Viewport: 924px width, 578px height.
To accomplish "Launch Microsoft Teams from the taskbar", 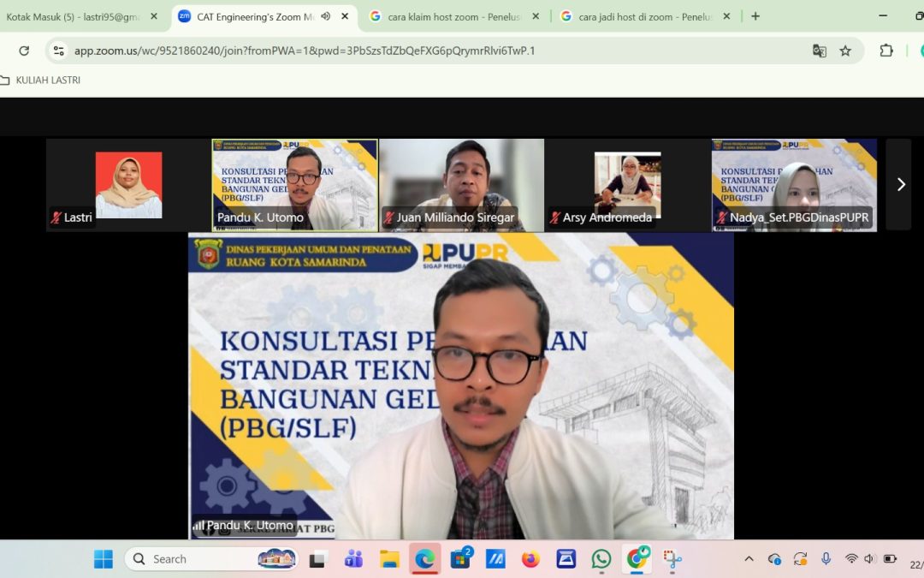I will tap(354, 558).
